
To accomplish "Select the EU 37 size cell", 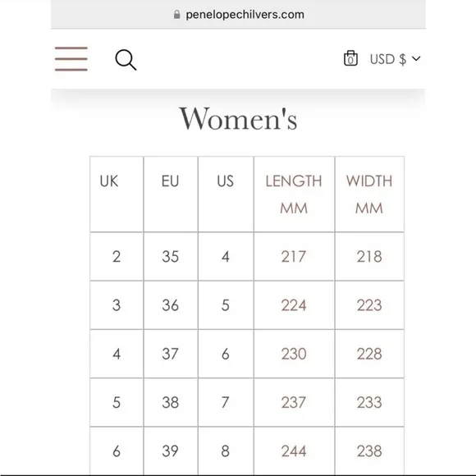I will (x=171, y=354).
